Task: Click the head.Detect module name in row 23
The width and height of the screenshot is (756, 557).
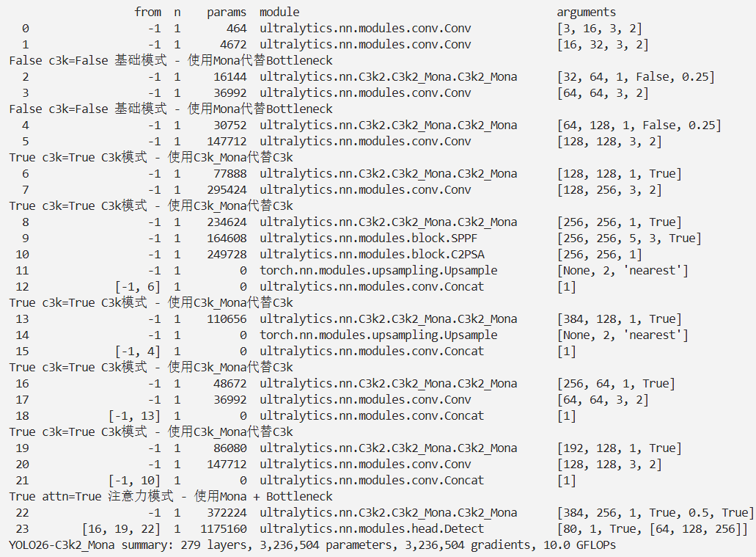Action: pos(372,529)
